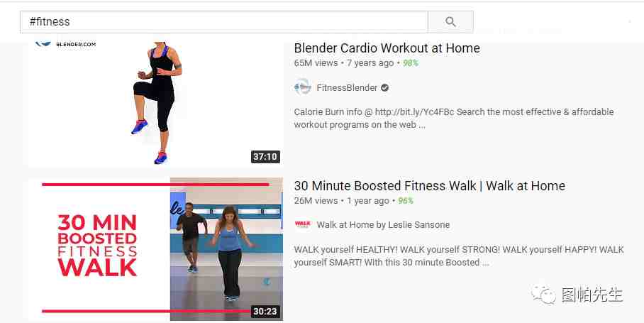Screen dimensions: 644x323
Task: Click the Blender.com logo in the thumbnail
Action: tap(66, 43)
